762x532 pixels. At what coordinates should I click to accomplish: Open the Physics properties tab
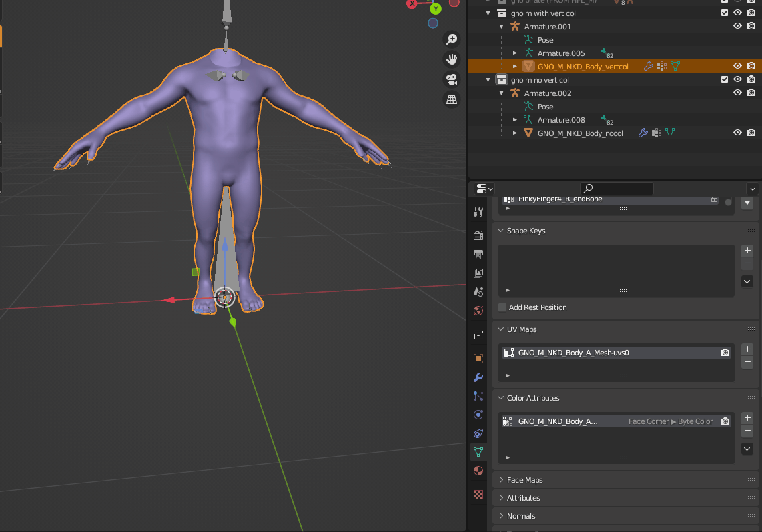coord(478,415)
